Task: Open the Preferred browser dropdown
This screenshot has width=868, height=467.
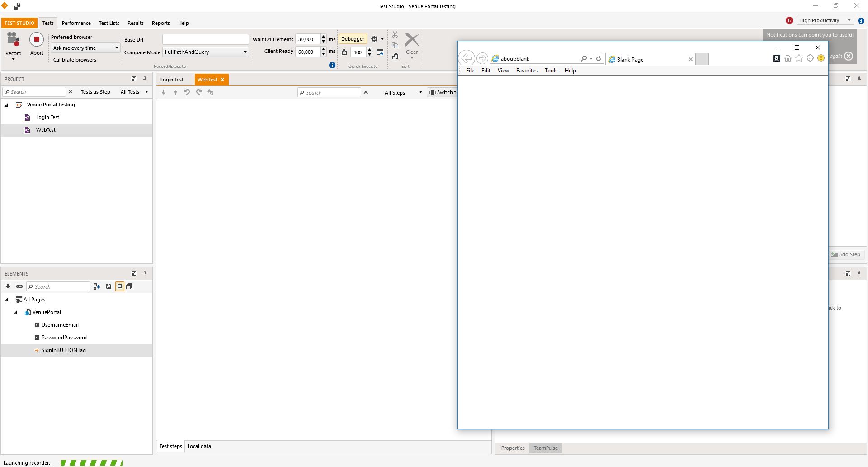Action: pos(85,48)
